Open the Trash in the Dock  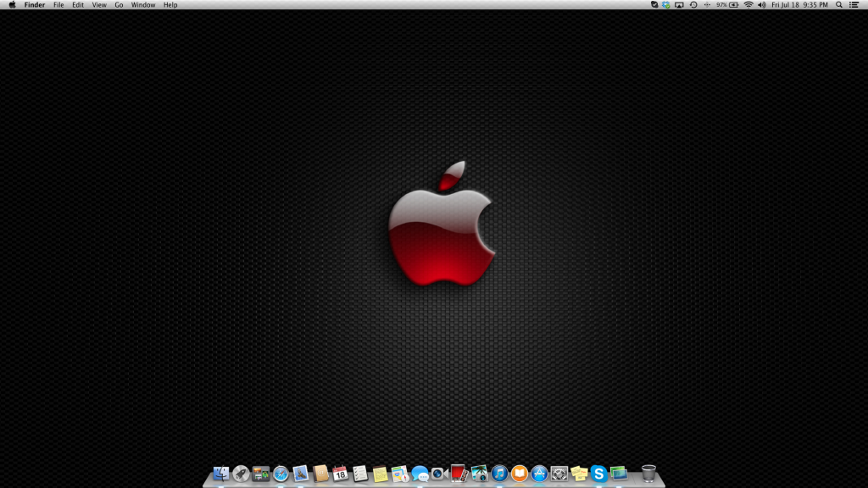(x=648, y=474)
